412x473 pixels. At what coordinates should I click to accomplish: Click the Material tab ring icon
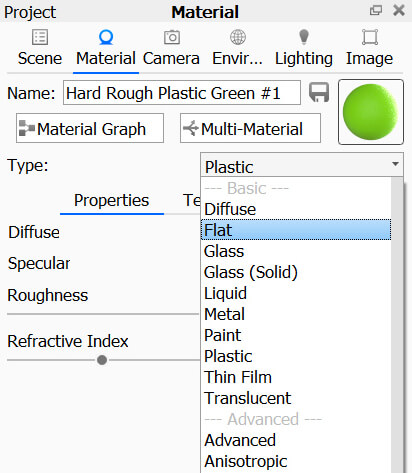[106, 37]
